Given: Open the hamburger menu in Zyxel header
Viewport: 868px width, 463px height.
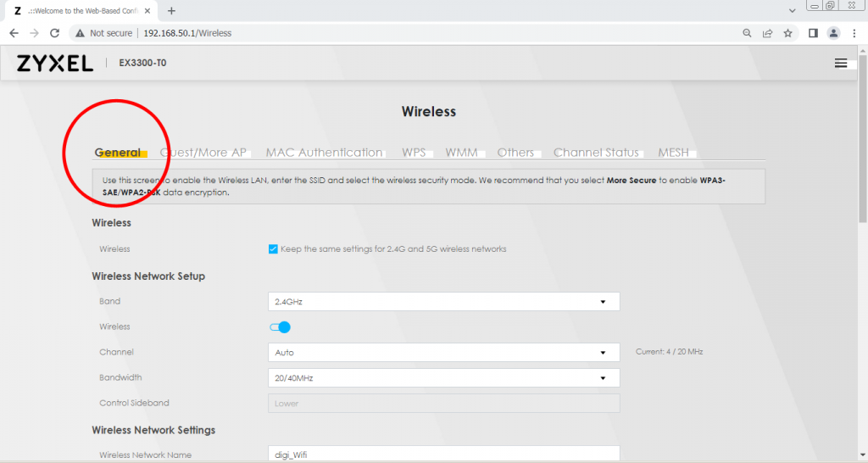Looking at the screenshot, I should point(840,63).
